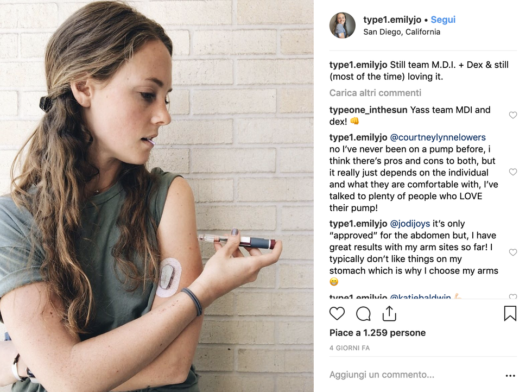The height and width of the screenshot is (392, 532).
Task: Open comments with the speech bubble icon
Action: (363, 313)
